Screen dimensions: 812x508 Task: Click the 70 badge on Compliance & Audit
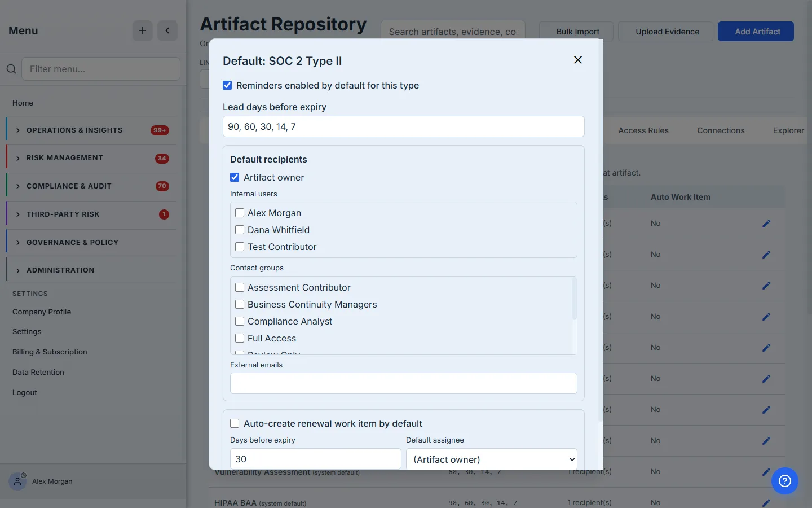[x=162, y=186]
